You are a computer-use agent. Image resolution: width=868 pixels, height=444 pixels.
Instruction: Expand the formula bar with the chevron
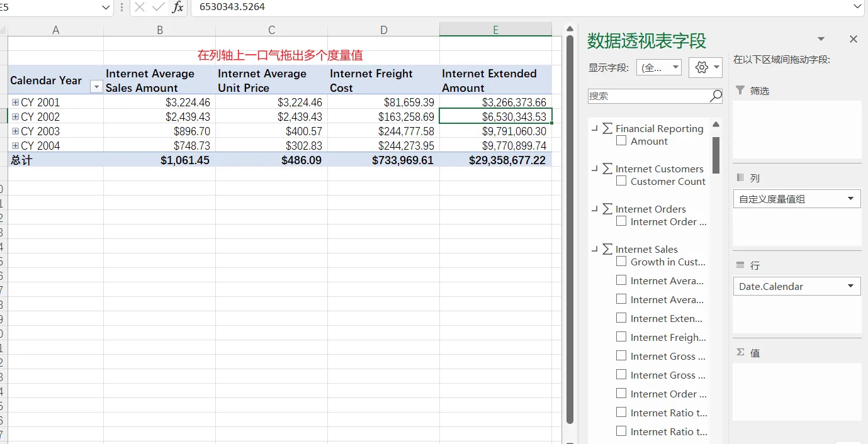[x=857, y=7]
